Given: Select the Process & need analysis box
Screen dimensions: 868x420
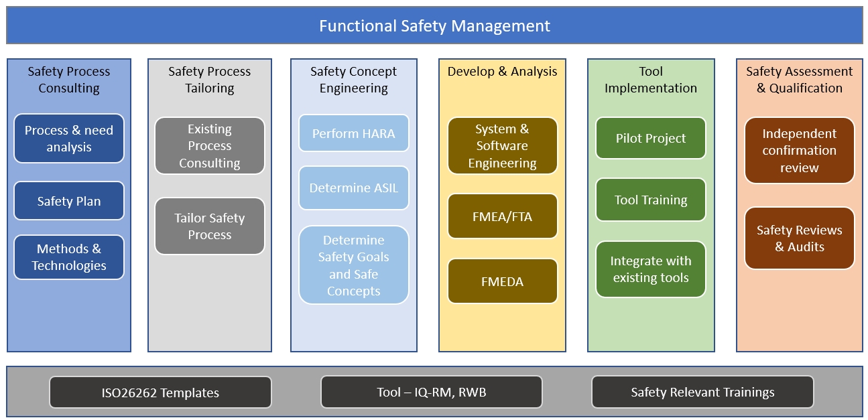Looking at the screenshot, I should (69, 139).
